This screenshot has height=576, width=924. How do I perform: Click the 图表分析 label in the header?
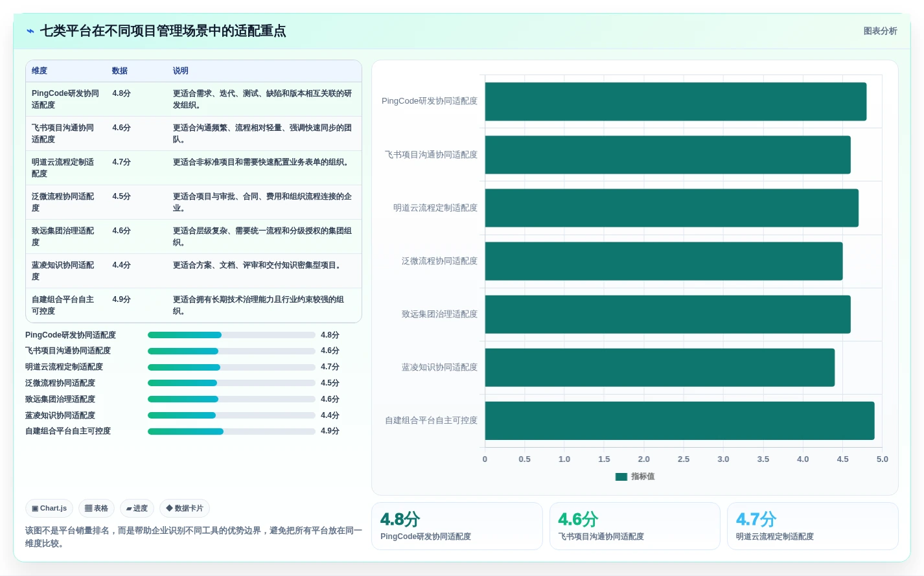[880, 31]
